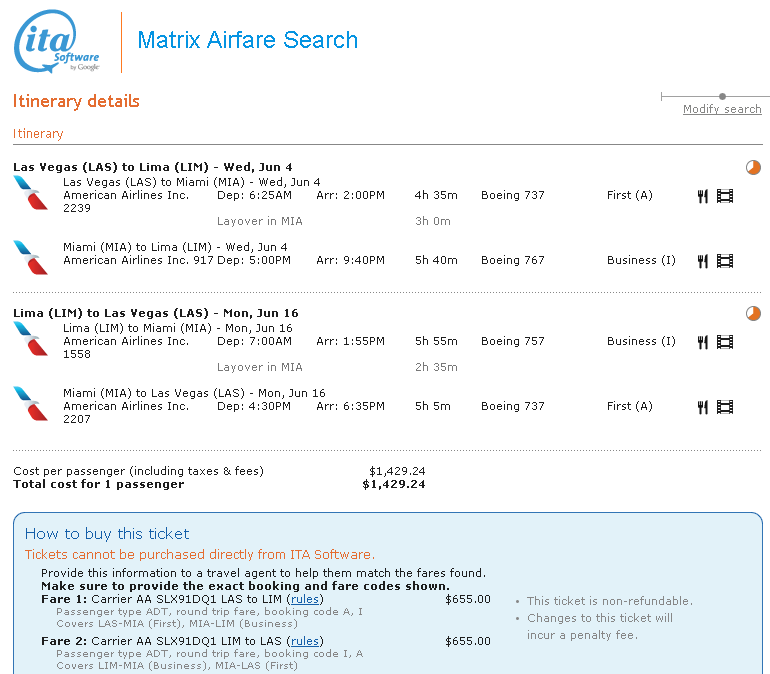Open the Modify search link
The image size is (770, 674).
click(x=722, y=109)
